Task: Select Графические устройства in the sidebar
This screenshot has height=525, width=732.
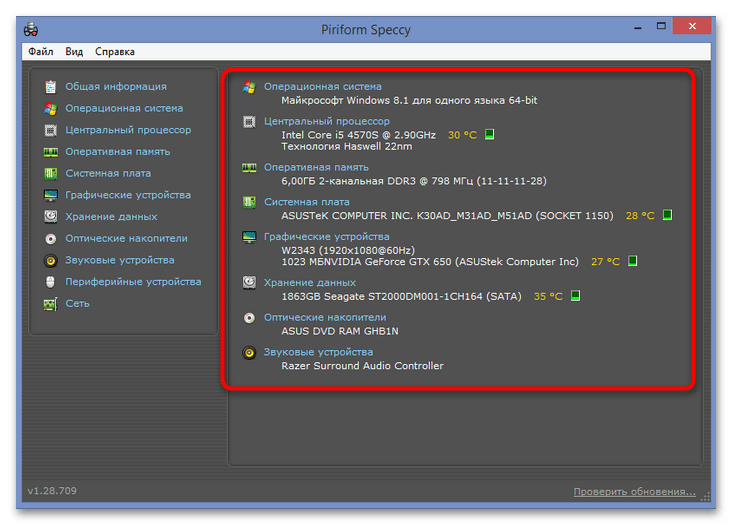Action: coord(128,195)
